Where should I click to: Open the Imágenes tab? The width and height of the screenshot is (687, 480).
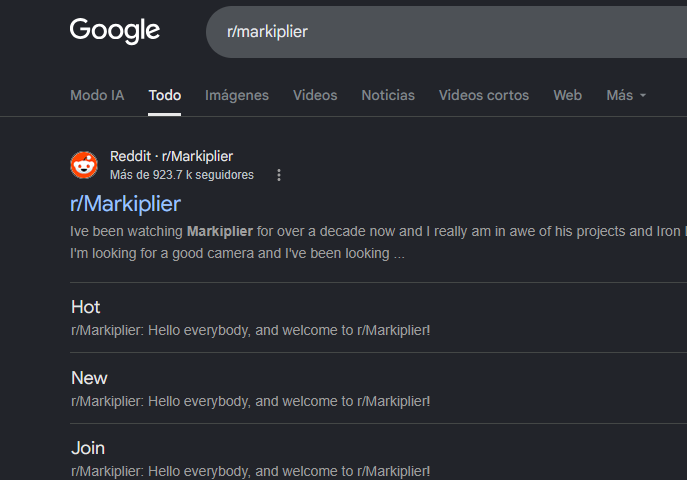point(237,95)
